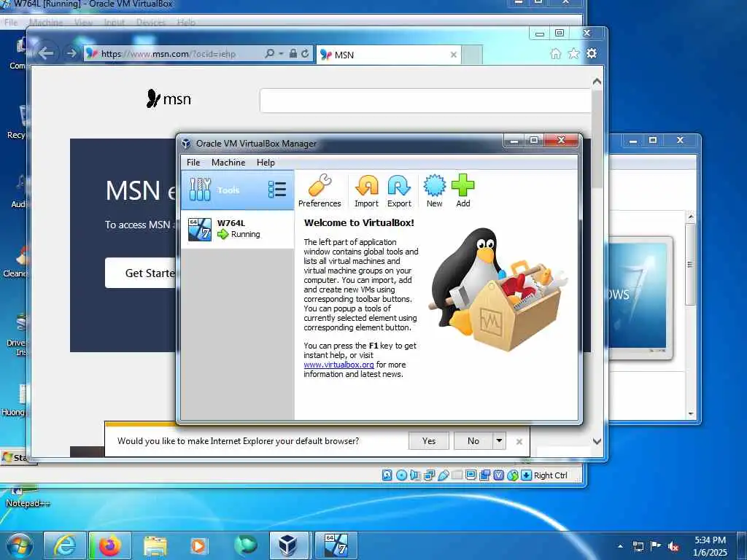Open Windows Explorer folder from taskbar

[x=155, y=545]
